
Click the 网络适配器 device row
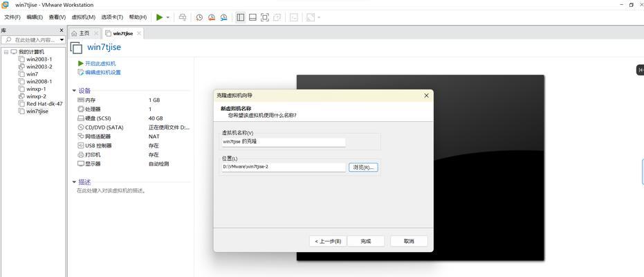click(x=134, y=136)
